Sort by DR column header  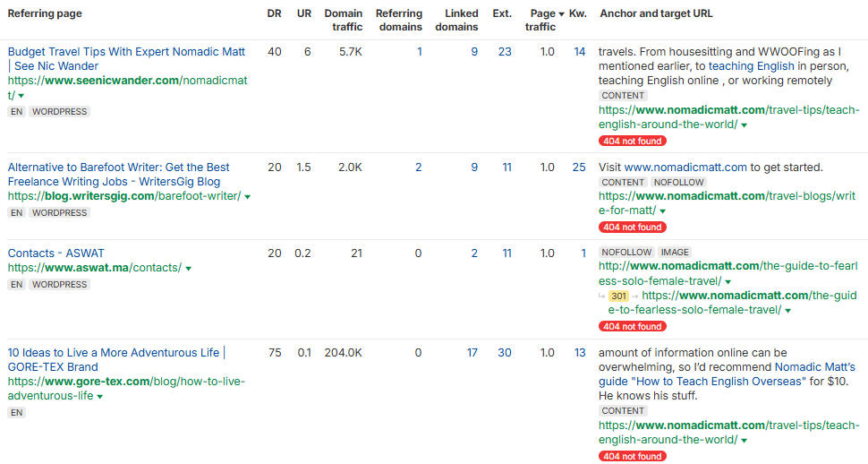274,13
